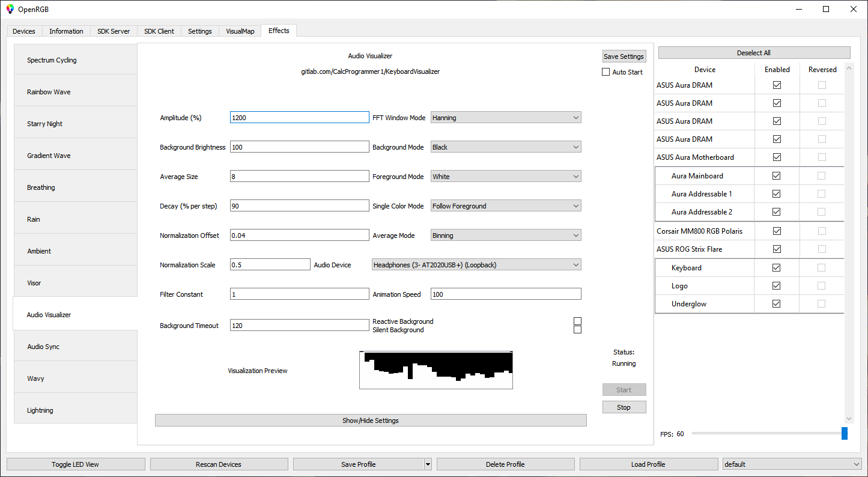Enable the Reactive Background checkbox
Image resolution: width=868 pixels, height=477 pixels.
[x=577, y=321]
